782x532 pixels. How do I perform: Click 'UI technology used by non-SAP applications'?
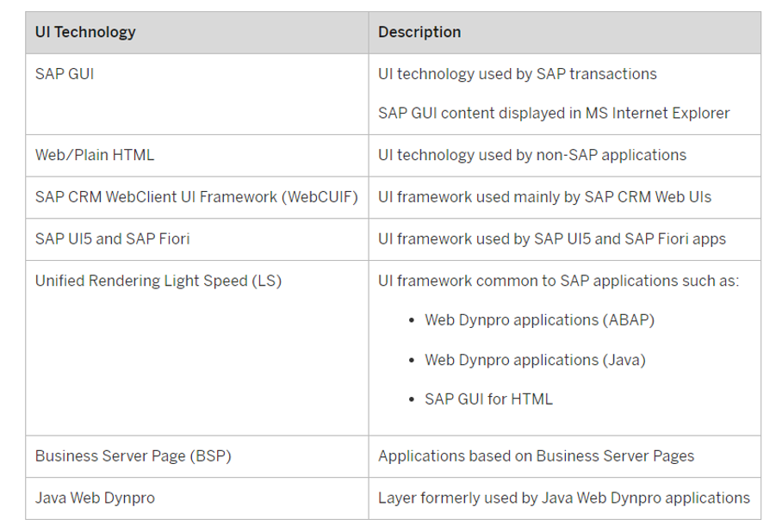pos(532,155)
